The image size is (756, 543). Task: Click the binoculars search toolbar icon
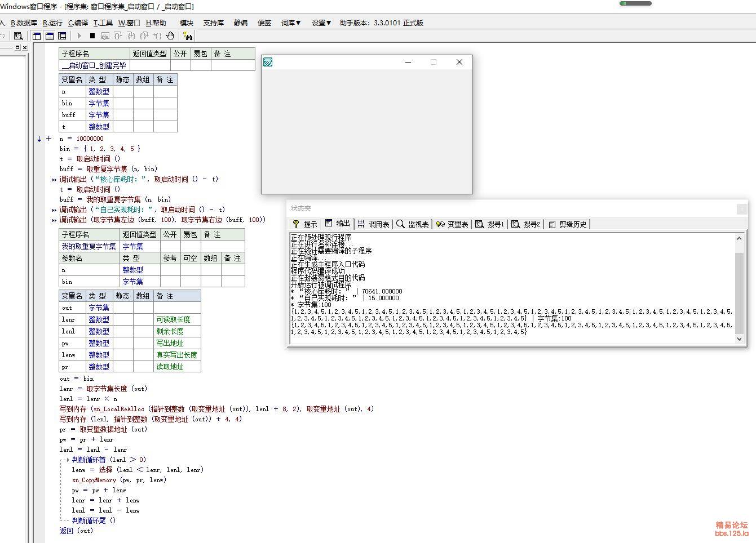tap(188, 36)
